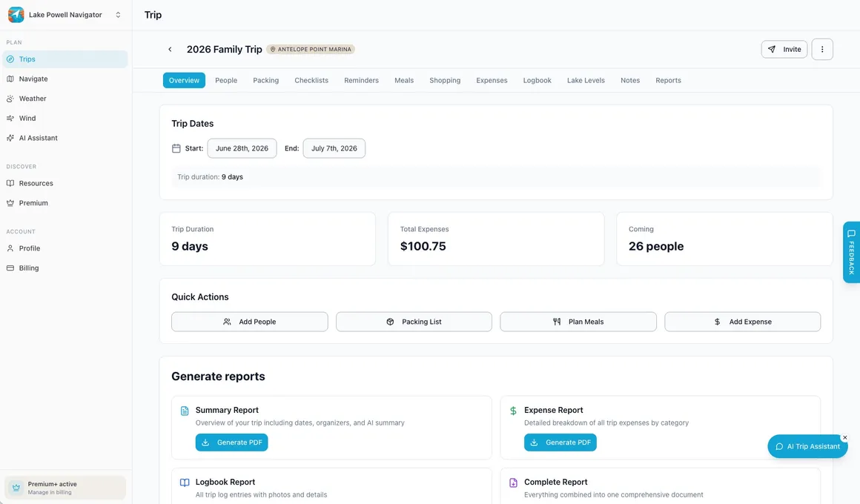Switch to the People tab
860x504 pixels.
coord(226,80)
